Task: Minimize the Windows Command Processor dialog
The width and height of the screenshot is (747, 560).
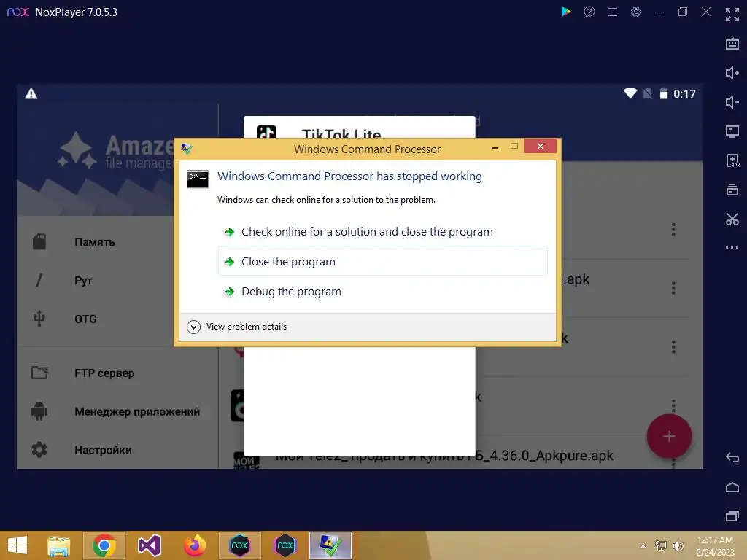Action: click(495, 147)
